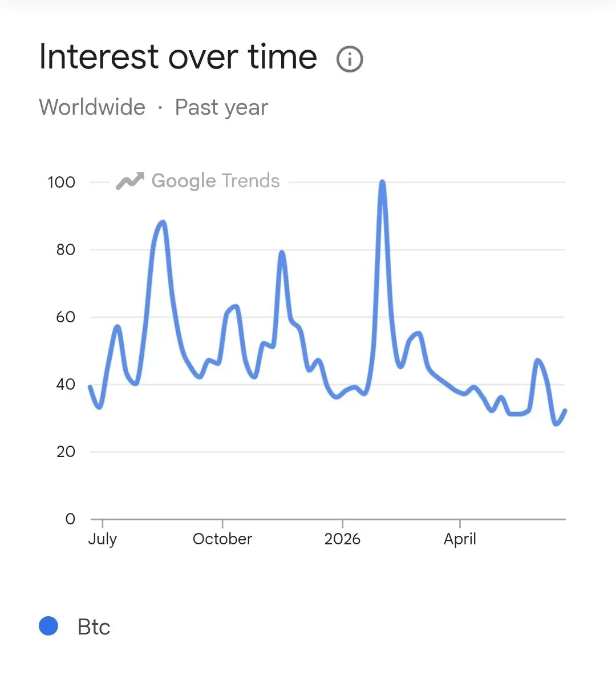Click the Past year time range label
Image resolution: width=616 pixels, height=683 pixels.
[221, 108]
